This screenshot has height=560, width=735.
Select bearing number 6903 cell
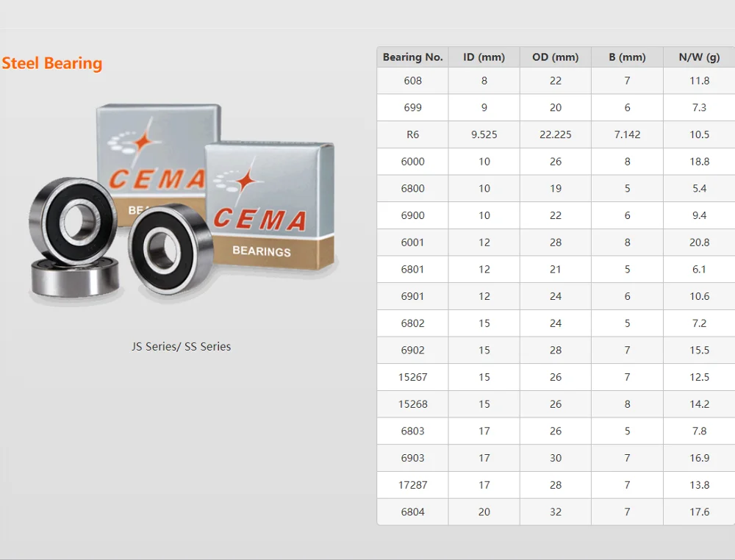point(412,458)
